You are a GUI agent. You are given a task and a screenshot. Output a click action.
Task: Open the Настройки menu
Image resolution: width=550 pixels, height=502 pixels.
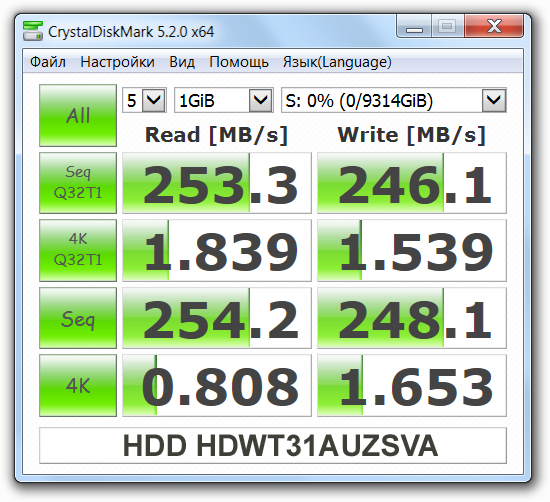(118, 62)
